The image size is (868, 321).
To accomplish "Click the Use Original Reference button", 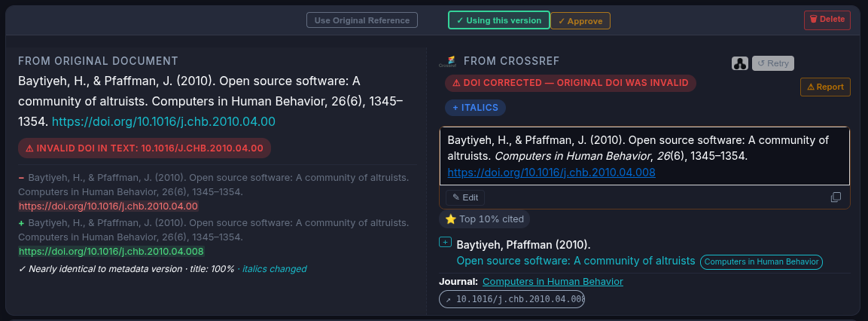I will point(362,20).
